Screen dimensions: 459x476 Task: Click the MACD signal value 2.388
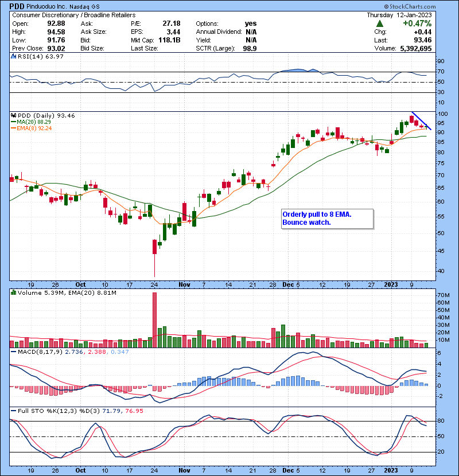97,352
